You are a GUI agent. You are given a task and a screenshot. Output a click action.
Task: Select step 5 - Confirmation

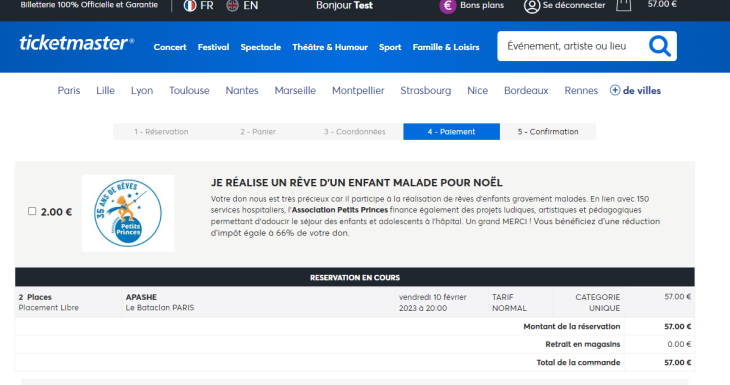548,132
